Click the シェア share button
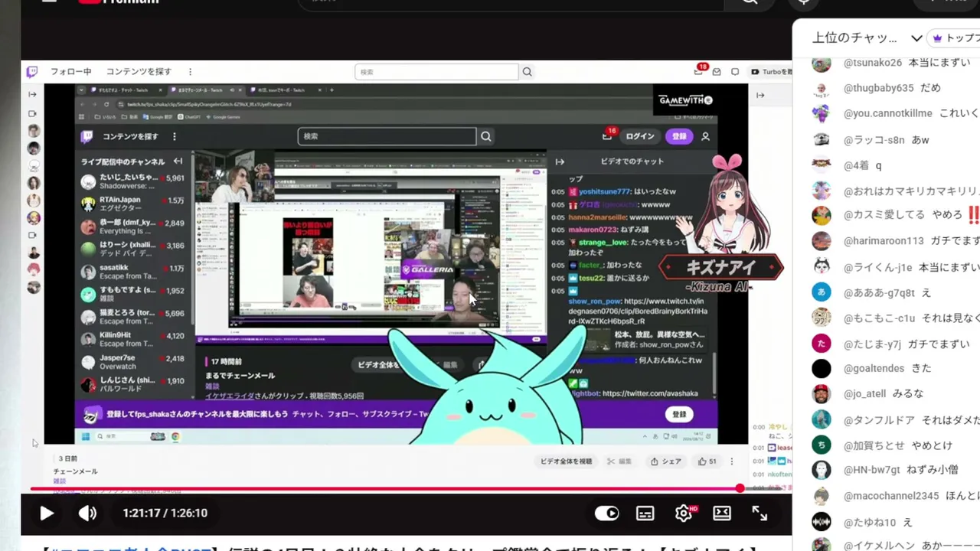The image size is (980, 551). point(665,461)
